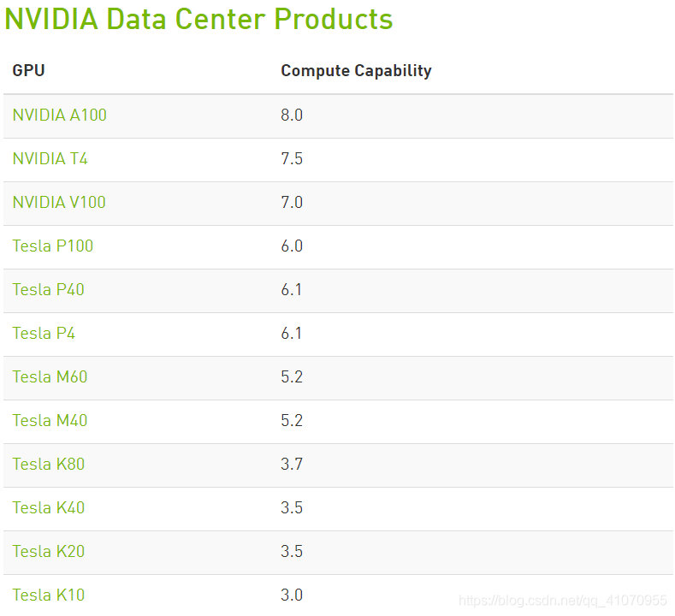Open the NVIDIA A100 link
The width and height of the screenshot is (675, 616).
(59, 115)
